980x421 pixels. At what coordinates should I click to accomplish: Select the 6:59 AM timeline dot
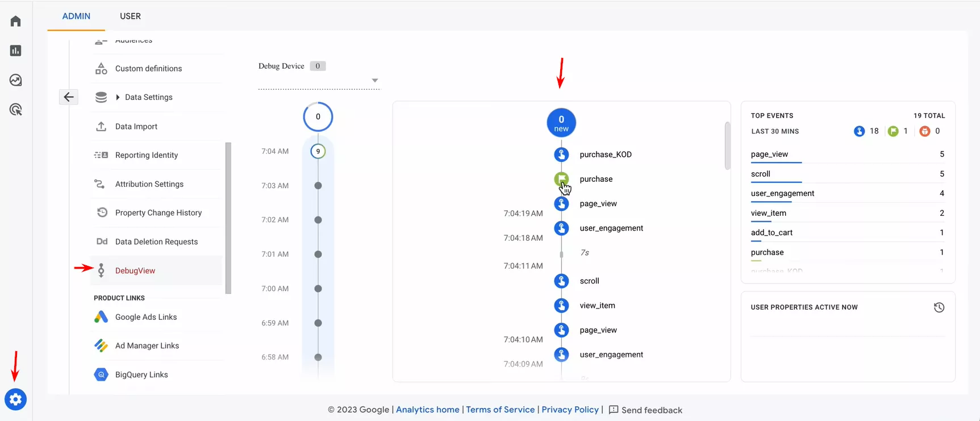pyautogui.click(x=318, y=323)
